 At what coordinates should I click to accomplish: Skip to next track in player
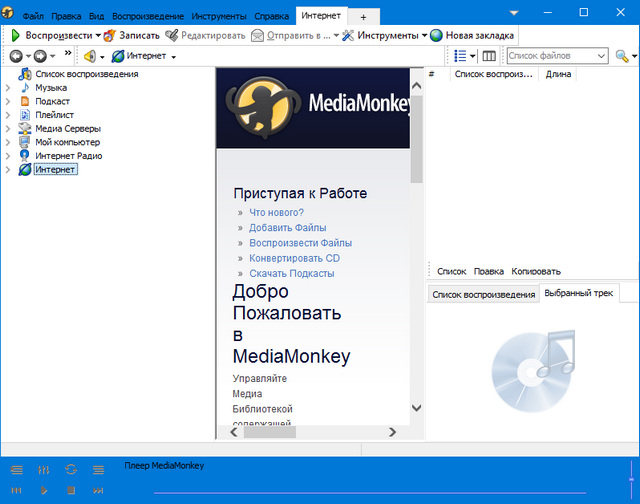point(98,491)
